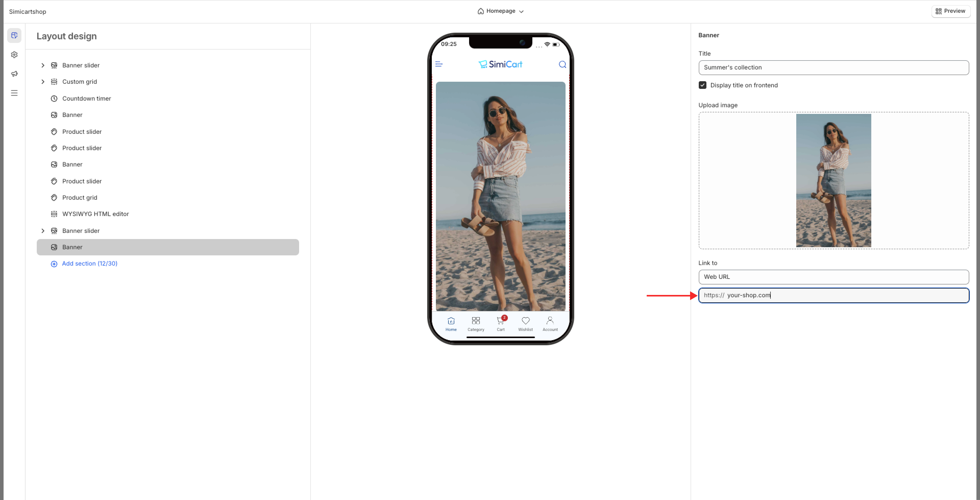
Task: Expand the Custom grid section
Action: pos(43,82)
